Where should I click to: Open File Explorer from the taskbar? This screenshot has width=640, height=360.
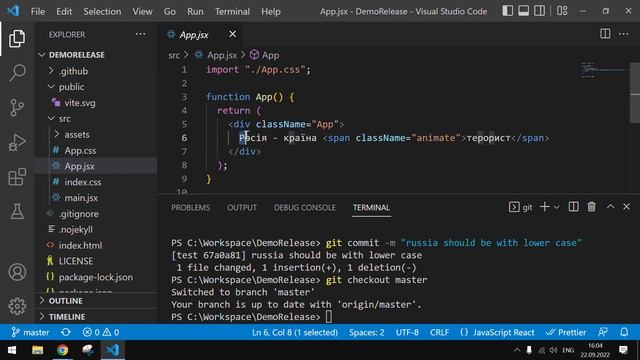37,350
